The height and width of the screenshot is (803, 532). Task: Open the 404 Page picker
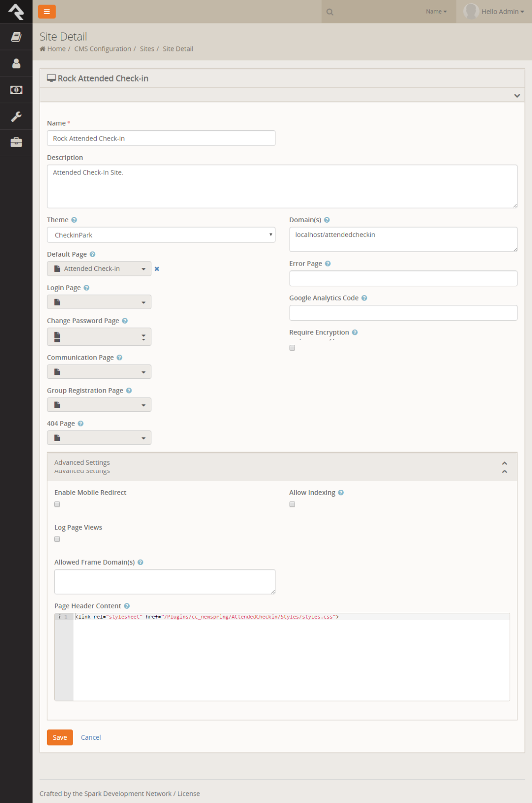pos(99,438)
